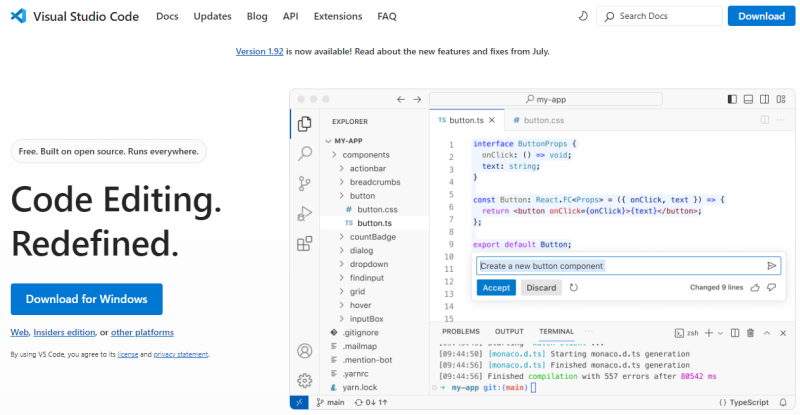Click the Download button in header
The width and height of the screenshot is (800, 415).
[761, 16]
